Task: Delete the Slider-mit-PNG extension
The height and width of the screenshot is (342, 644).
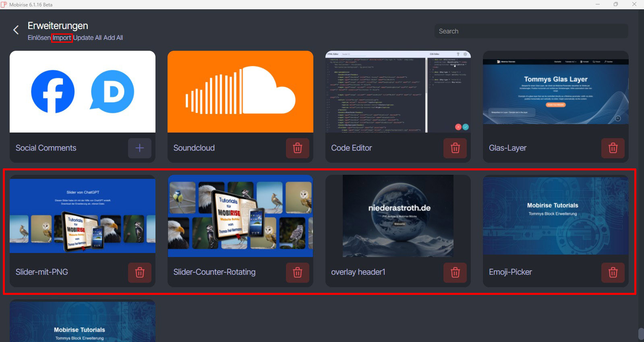Action: point(140,272)
